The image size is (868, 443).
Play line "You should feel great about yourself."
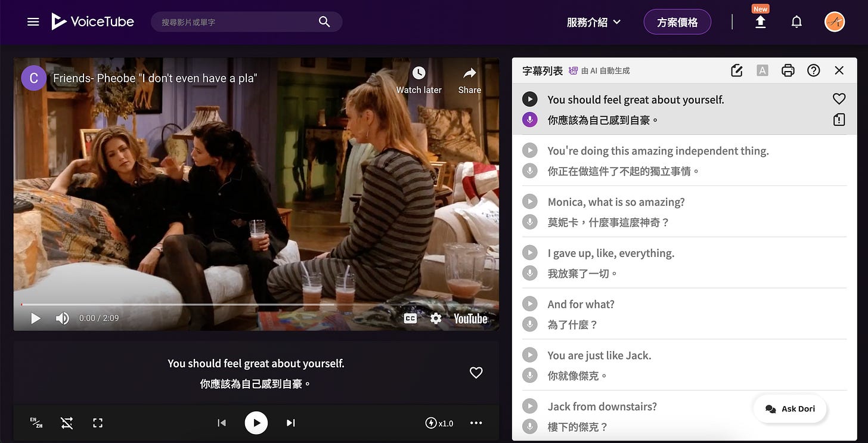tap(529, 99)
